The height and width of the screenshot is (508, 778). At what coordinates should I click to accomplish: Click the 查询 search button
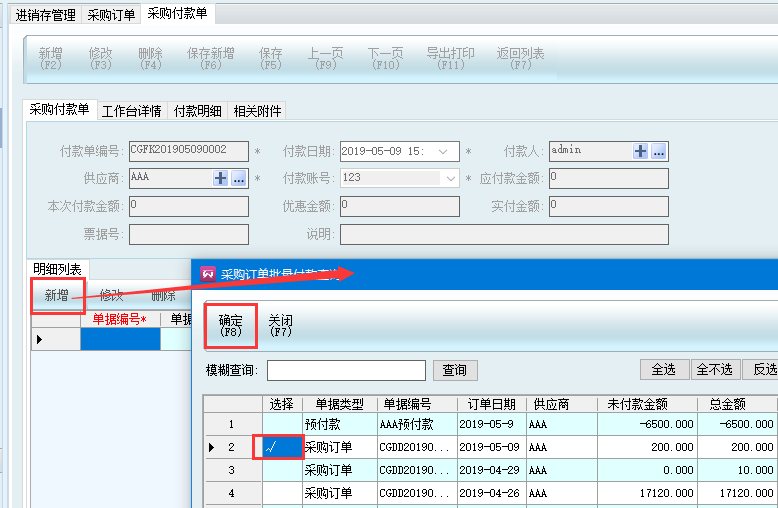point(454,370)
